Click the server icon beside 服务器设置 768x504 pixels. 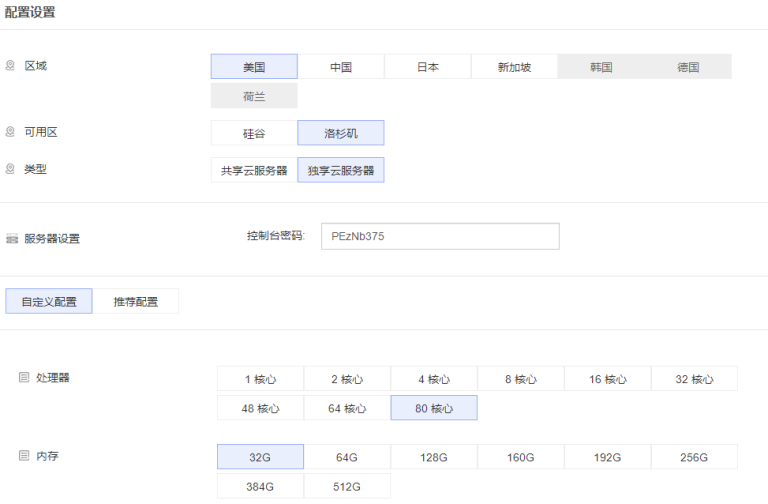pos(12,239)
